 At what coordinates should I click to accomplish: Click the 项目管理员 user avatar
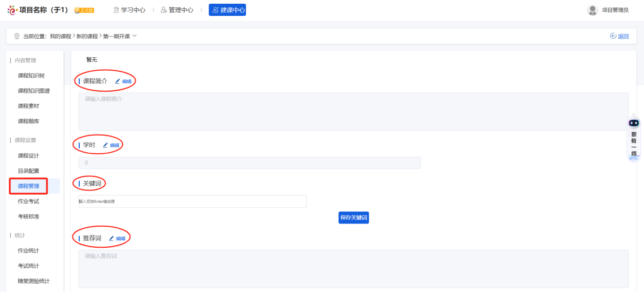[592, 10]
